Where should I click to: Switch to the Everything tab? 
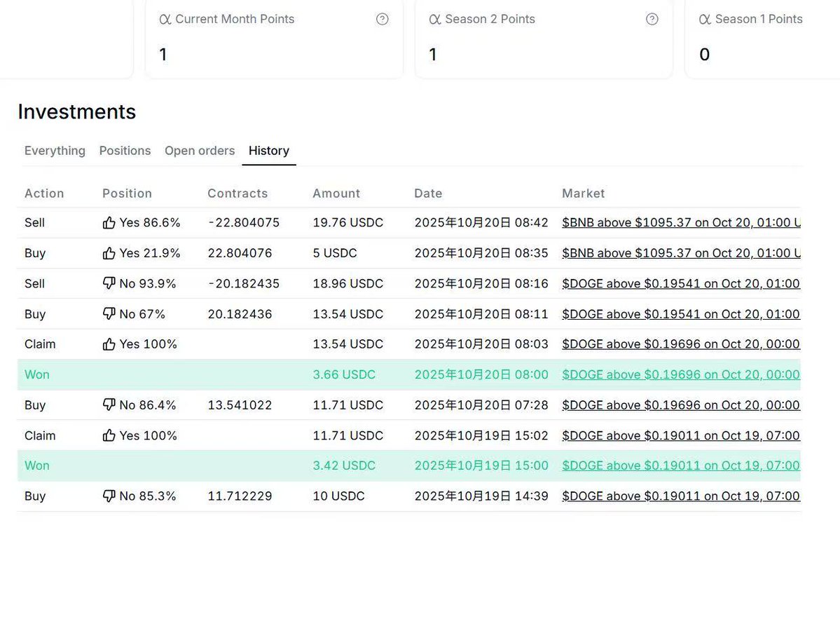(55, 151)
